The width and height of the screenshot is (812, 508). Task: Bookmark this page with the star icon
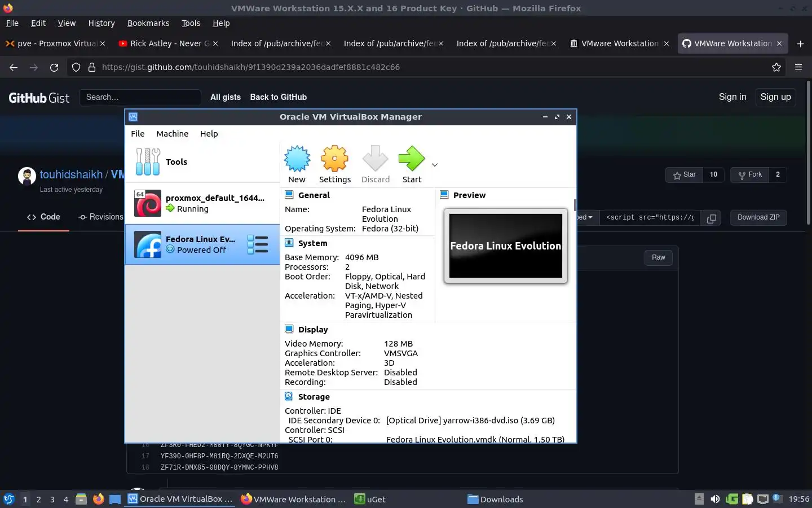coord(776,67)
